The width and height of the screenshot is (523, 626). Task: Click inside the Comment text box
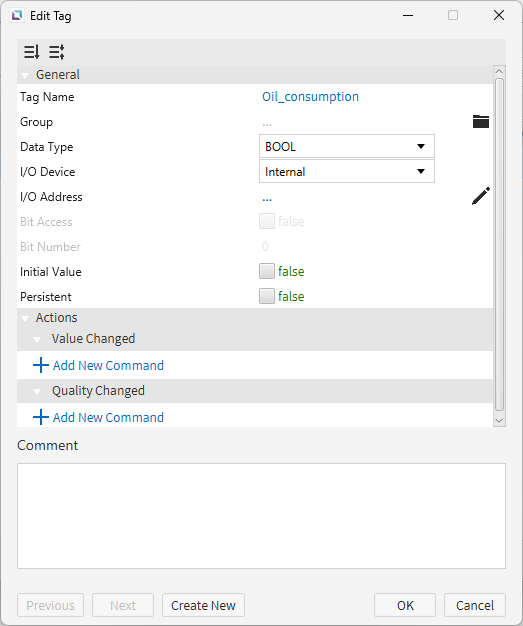(x=261, y=516)
